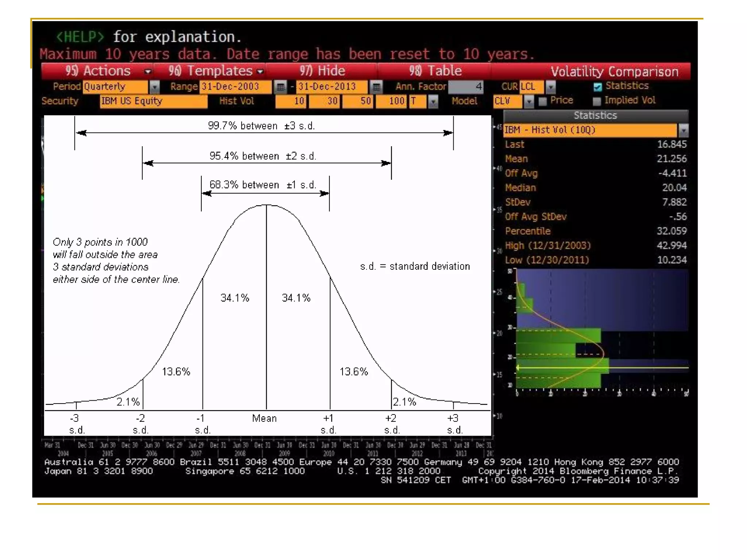747x560 pixels.
Task: Enable the Price checkbox
Action: click(x=543, y=101)
